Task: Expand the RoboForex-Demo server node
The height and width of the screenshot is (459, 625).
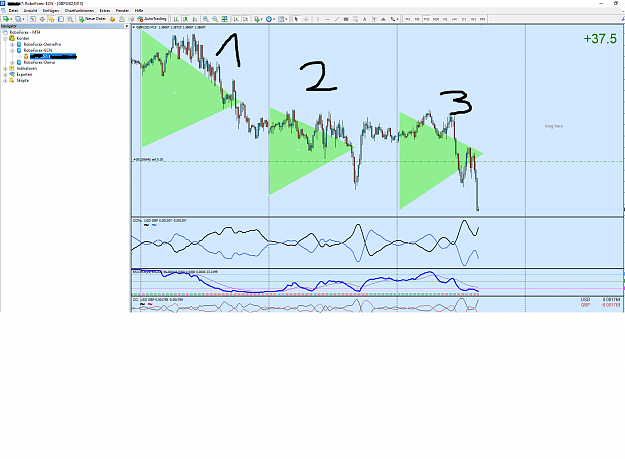Action: tap(12, 63)
